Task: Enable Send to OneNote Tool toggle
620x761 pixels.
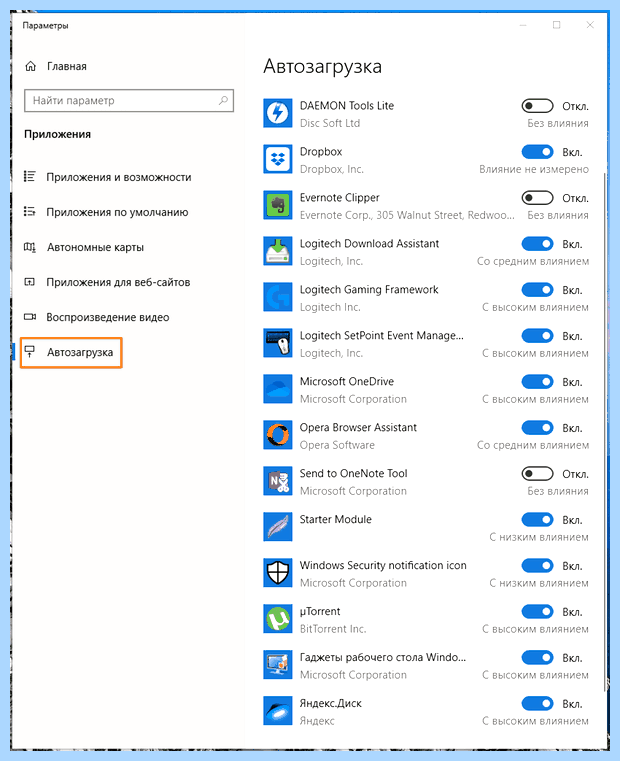Action: click(537, 474)
